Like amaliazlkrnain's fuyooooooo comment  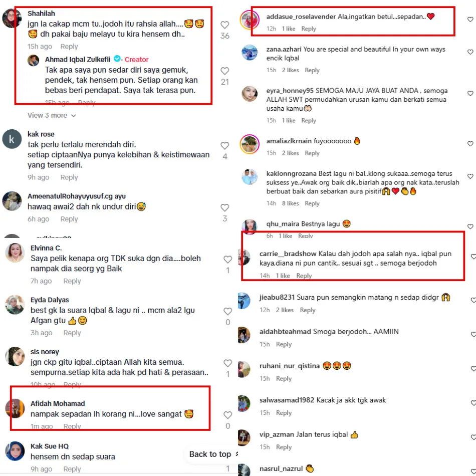470,144
